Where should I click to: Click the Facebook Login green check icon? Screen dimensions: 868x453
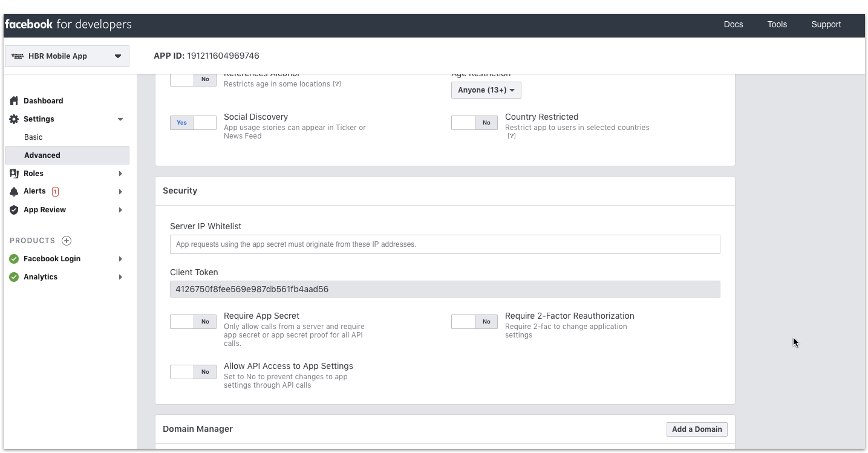tap(14, 259)
